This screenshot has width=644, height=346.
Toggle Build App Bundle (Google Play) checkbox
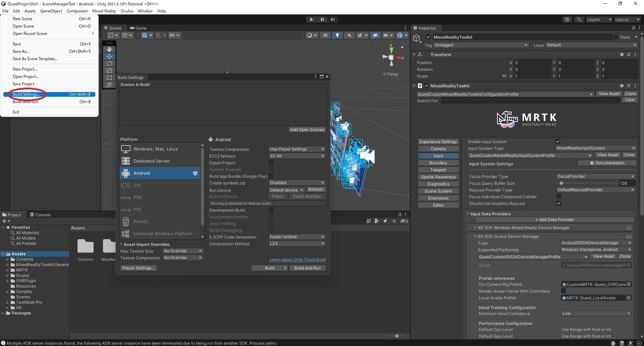[271, 176]
